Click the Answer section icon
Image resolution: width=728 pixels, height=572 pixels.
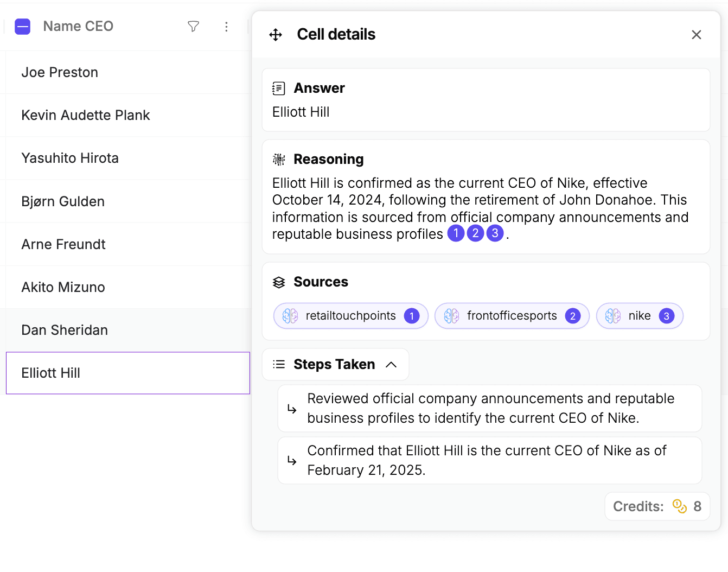(279, 88)
